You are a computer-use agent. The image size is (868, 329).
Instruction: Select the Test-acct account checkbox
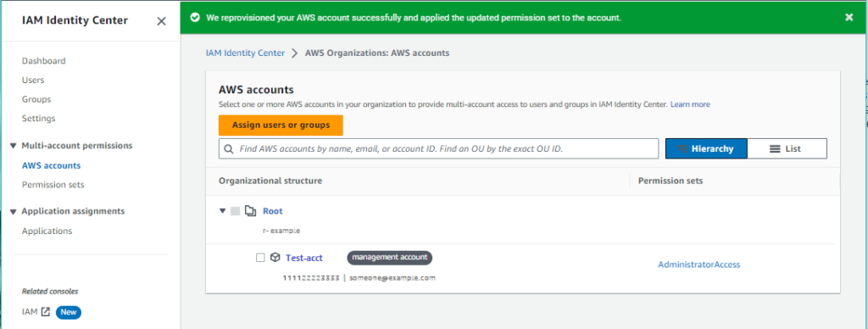pyautogui.click(x=260, y=258)
